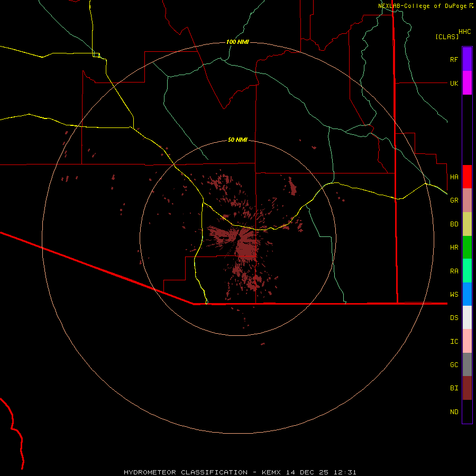The image size is (476, 476).
Task: Click the 14 DEC 25 date stamp
Action: coord(308,472)
